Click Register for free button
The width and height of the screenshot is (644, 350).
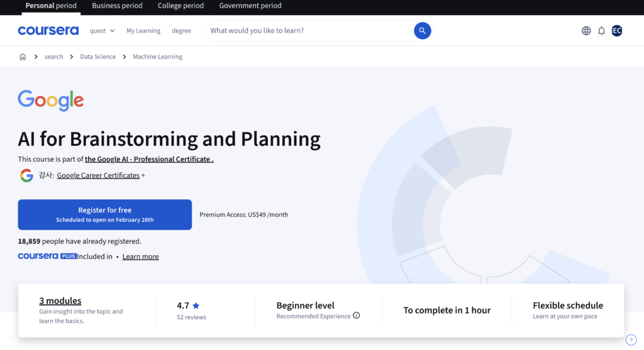(105, 215)
